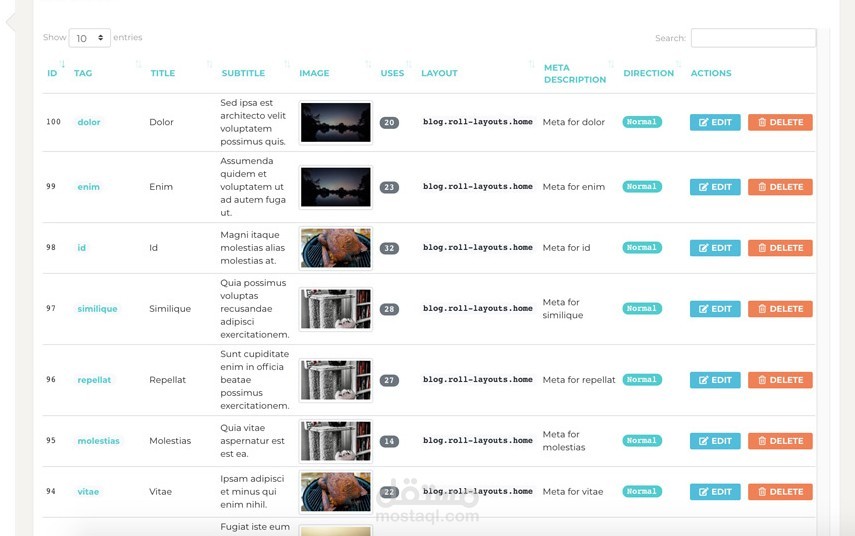Select the 'Meta for enim' description cell
The height and width of the screenshot is (536, 855).
click(x=574, y=186)
